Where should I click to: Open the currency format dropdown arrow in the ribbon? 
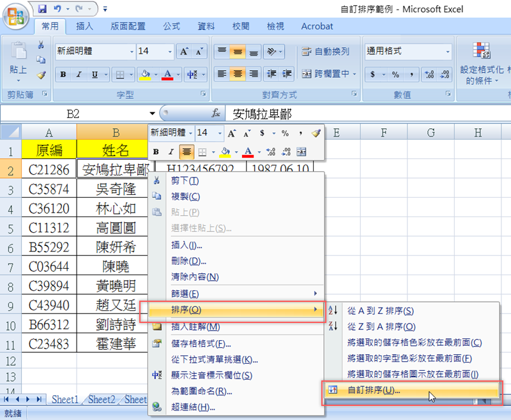click(384, 75)
